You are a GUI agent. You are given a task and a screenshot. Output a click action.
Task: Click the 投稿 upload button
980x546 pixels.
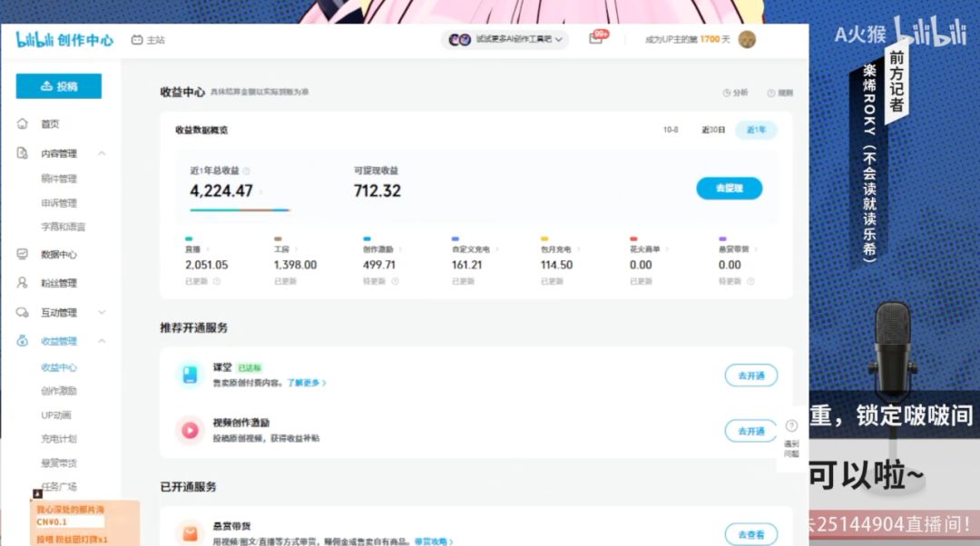coord(59,86)
